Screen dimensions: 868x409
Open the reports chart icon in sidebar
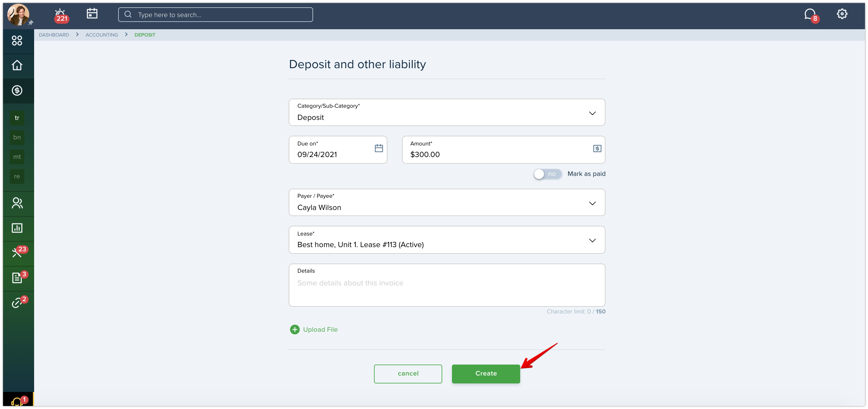[x=17, y=228]
